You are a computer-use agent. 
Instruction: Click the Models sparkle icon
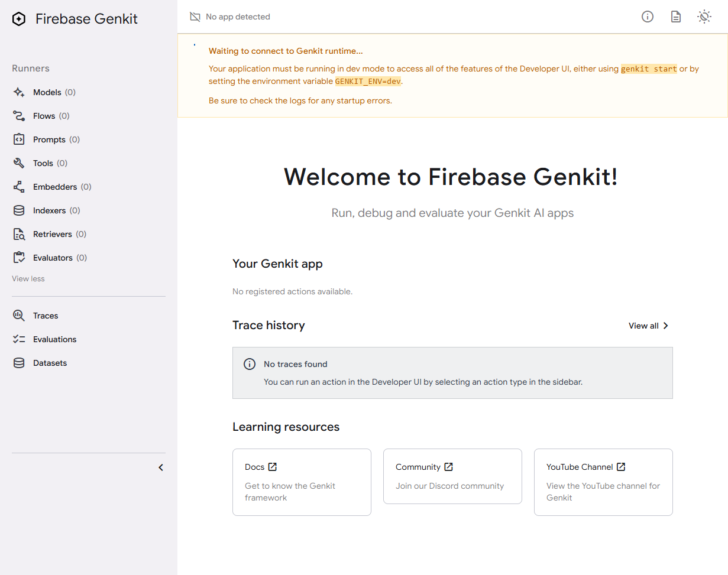point(19,92)
